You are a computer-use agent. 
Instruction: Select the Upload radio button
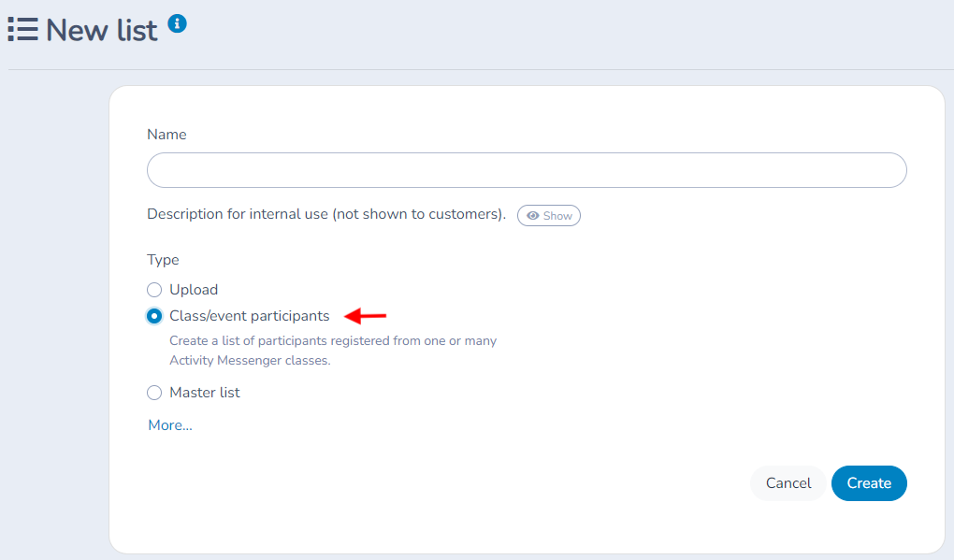[154, 290]
